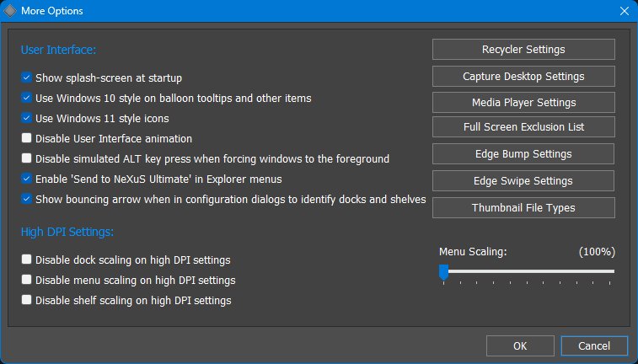Toggle Windows 10 style balloon tooltips checkbox
The width and height of the screenshot is (638, 364).
point(26,98)
